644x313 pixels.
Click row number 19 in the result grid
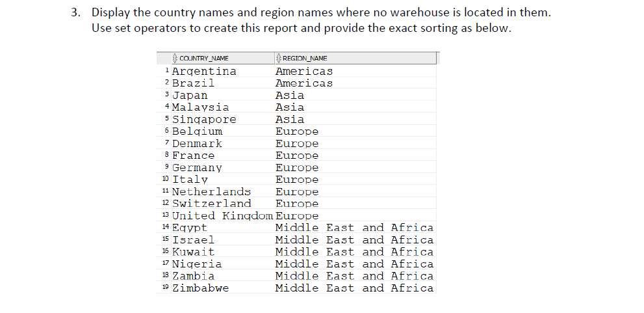(x=166, y=287)
